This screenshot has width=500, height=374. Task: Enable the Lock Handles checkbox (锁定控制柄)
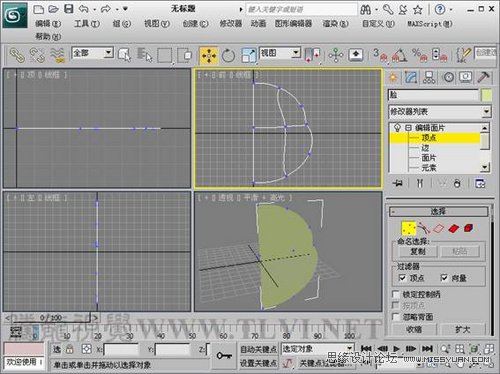tap(396, 294)
